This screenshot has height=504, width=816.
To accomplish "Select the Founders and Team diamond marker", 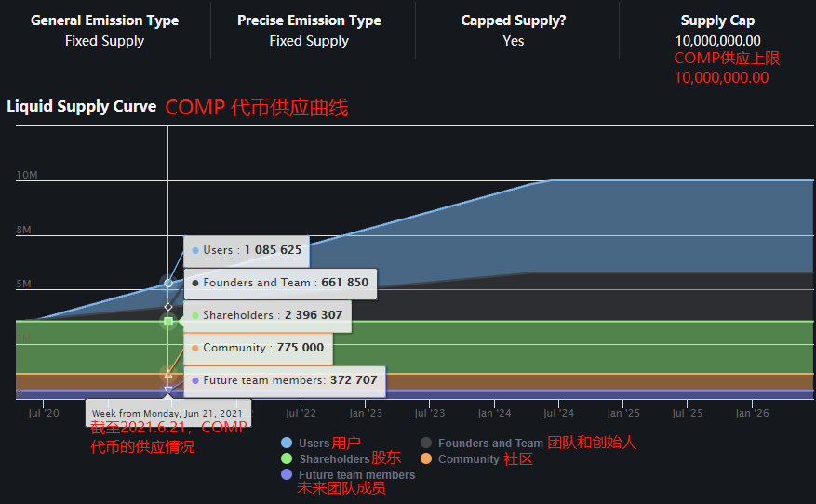I will point(168,306).
